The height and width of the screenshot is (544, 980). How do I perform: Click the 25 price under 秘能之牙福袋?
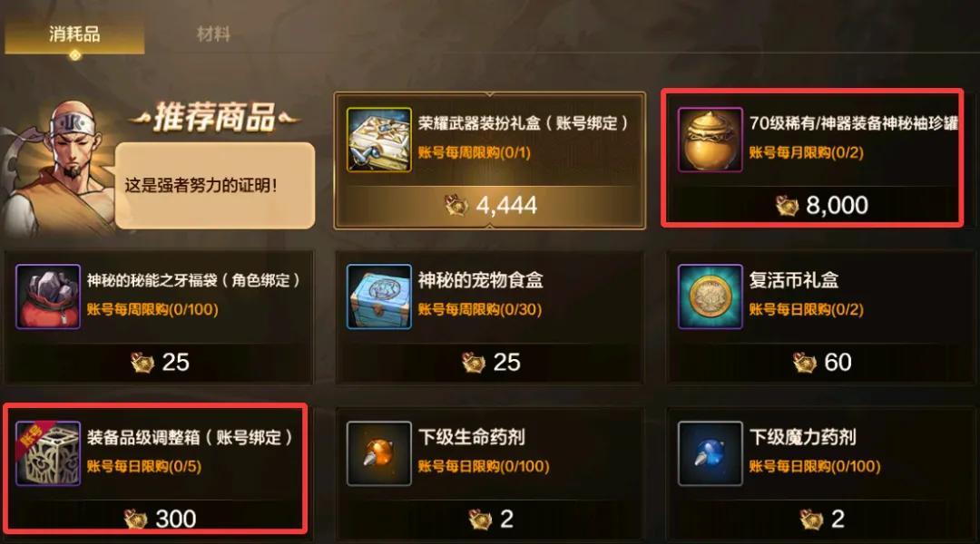(176, 363)
